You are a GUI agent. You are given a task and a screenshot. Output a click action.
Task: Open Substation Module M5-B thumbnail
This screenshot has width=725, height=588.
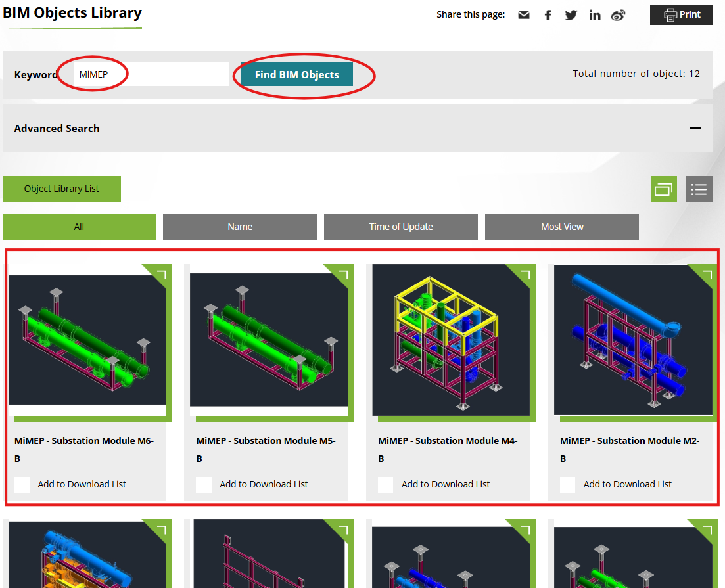(x=269, y=340)
